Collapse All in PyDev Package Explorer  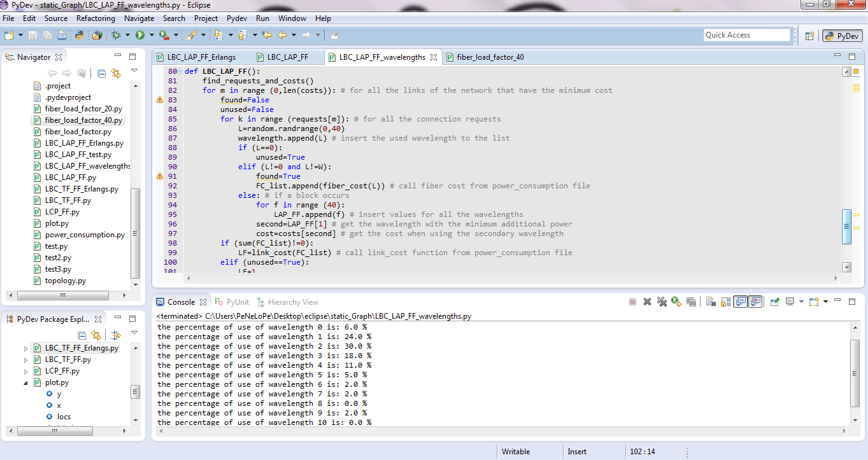[x=82, y=335]
